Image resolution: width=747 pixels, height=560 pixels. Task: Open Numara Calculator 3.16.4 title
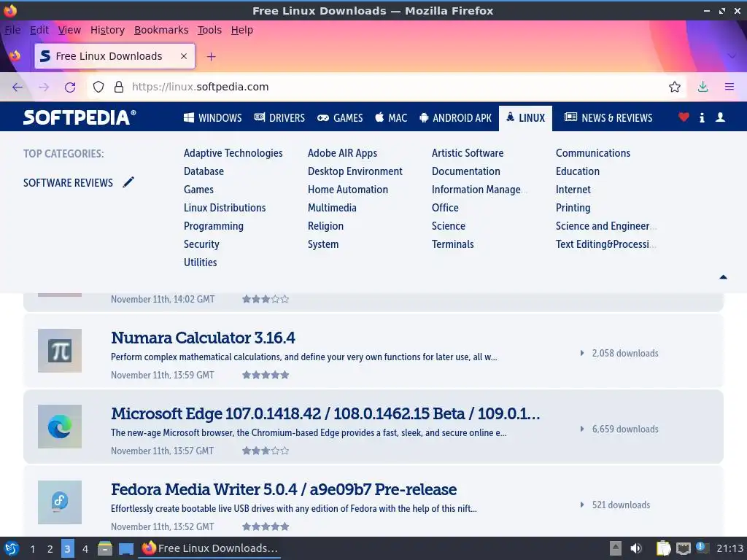click(x=203, y=338)
